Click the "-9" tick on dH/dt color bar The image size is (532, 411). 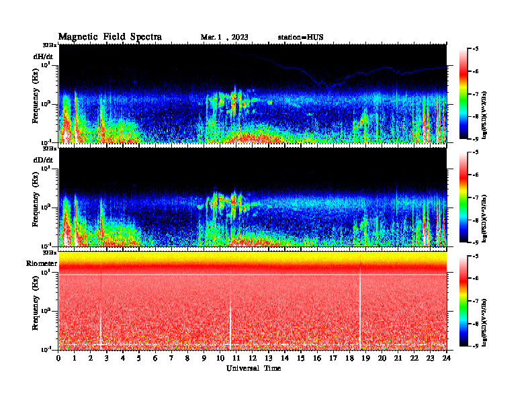pos(476,139)
